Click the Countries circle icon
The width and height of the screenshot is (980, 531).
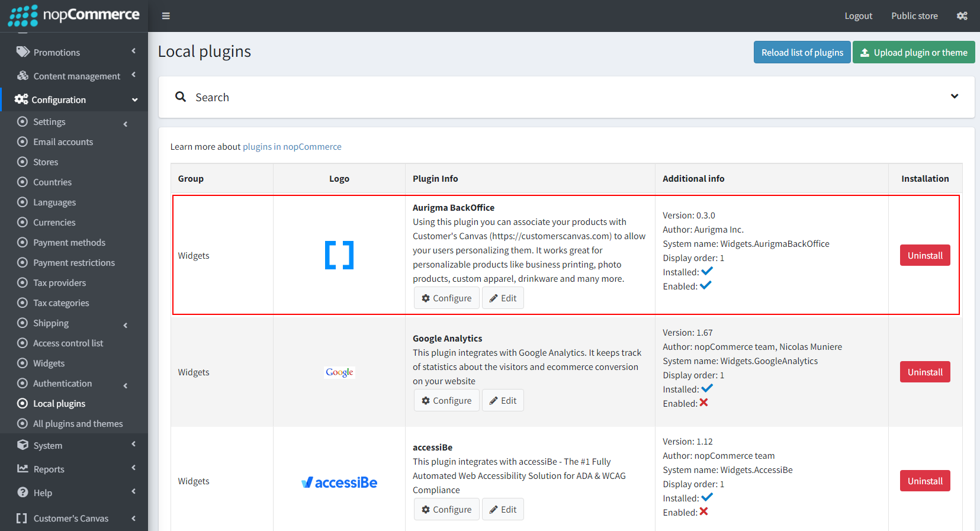click(23, 182)
